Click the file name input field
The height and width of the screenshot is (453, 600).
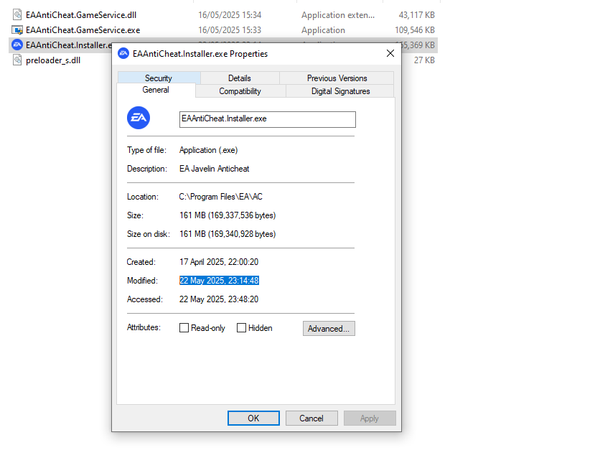pyautogui.click(x=267, y=119)
